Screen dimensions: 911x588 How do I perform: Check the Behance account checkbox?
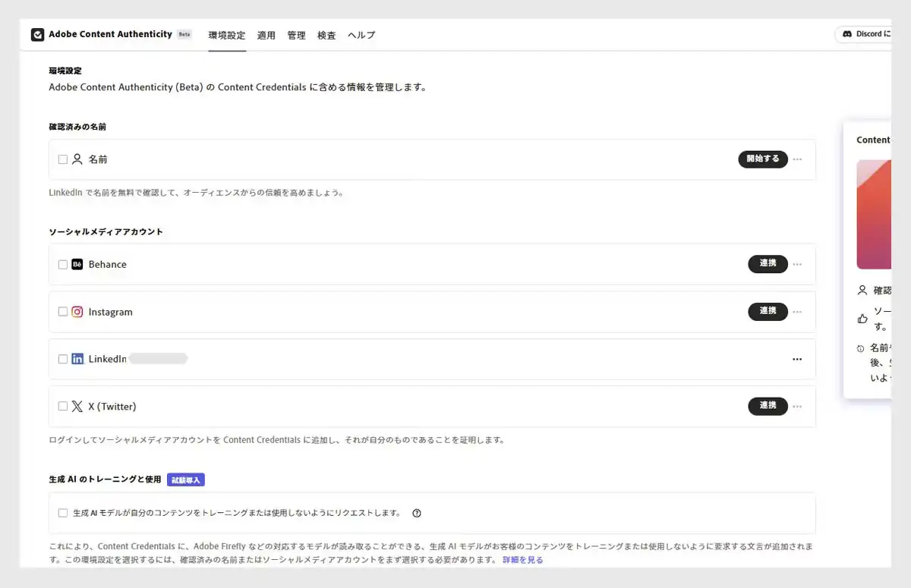click(63, 264)
